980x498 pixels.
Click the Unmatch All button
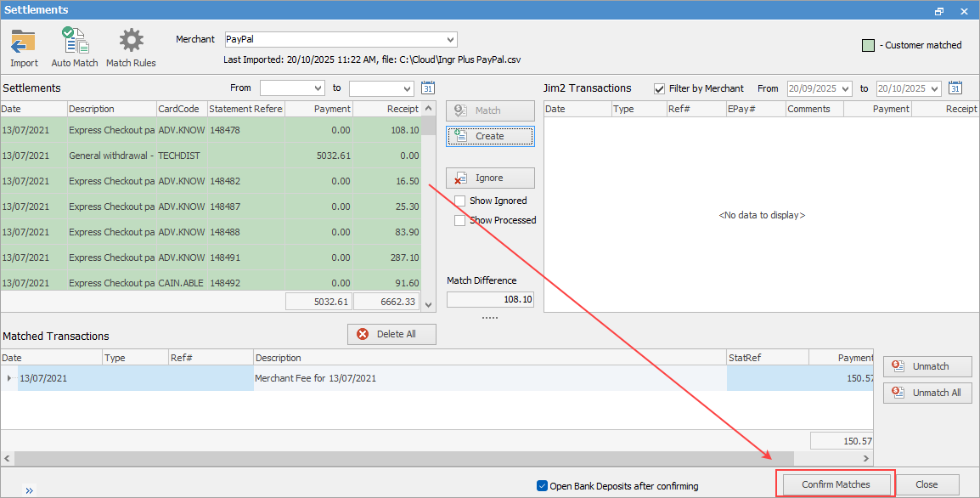927,393
